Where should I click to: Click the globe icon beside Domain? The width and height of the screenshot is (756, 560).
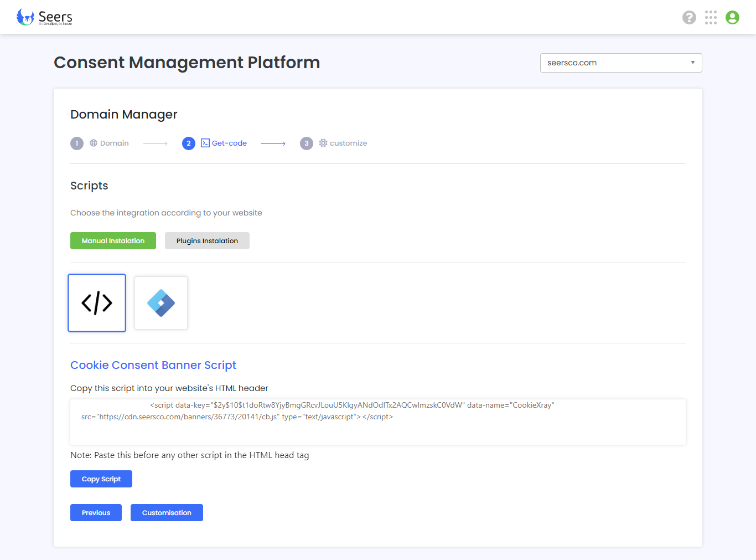[x=94, y=143]
